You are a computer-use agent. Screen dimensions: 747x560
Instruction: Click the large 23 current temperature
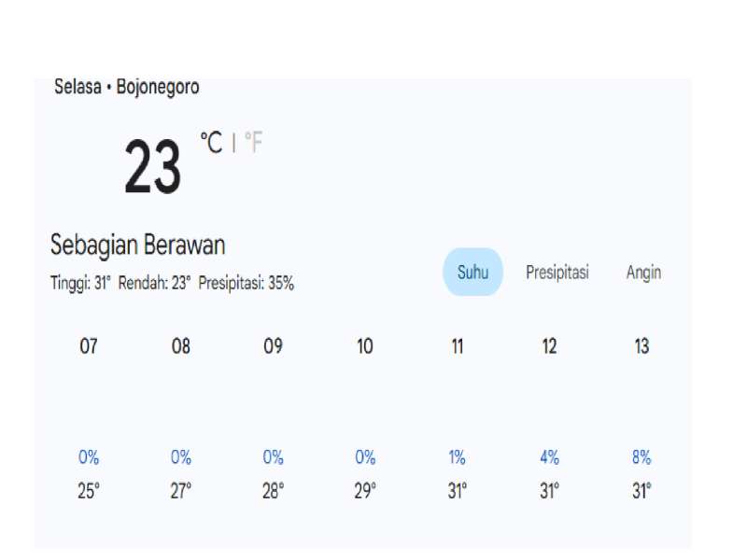point(152,168)
